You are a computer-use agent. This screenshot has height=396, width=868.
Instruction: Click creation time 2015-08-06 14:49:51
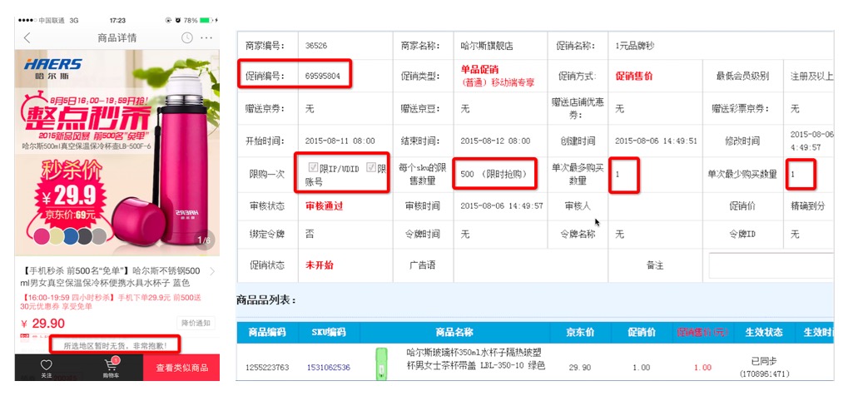(656, 141)
